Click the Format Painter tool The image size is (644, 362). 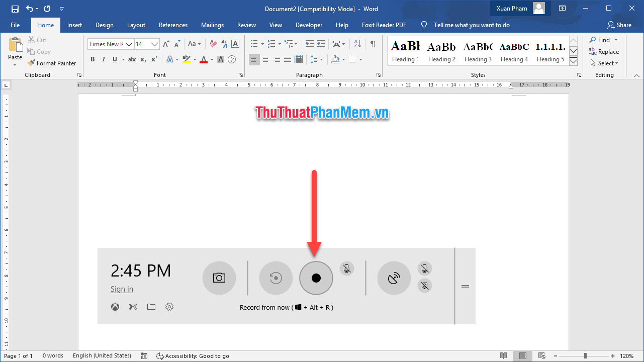[52, 63]
